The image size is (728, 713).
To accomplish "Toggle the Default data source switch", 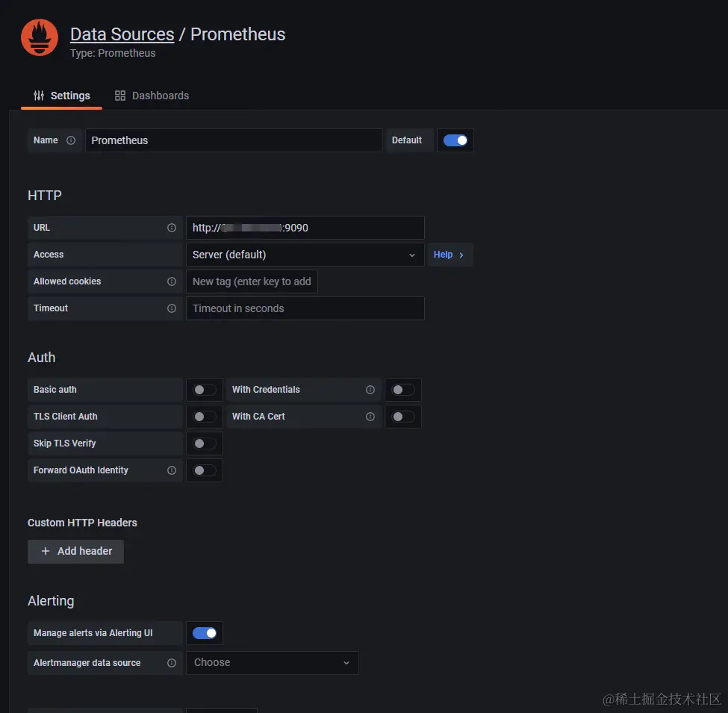I will (x=455, y=140).
